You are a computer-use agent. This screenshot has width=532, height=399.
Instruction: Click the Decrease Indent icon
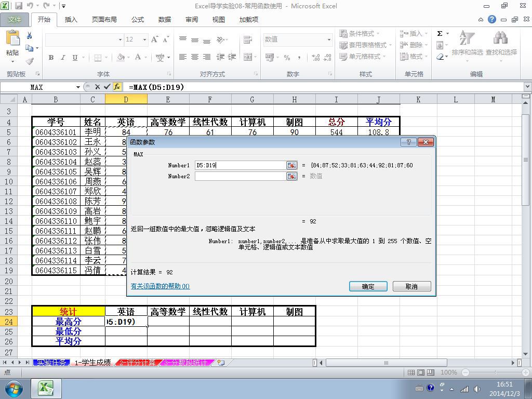pyautogui.click(x=220, y=57)
